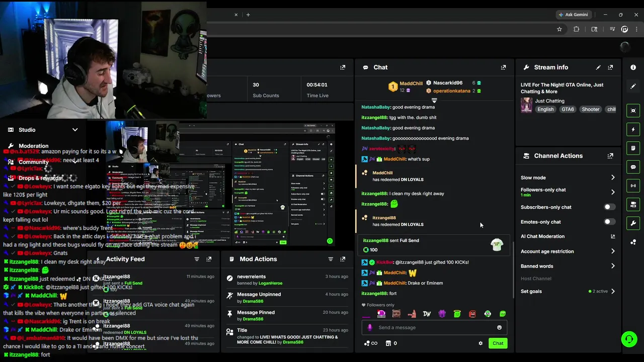Collapse chat leaderboard arrow
Screen dimensions: 644x362
pyautogui.click(x=434, y=101)
